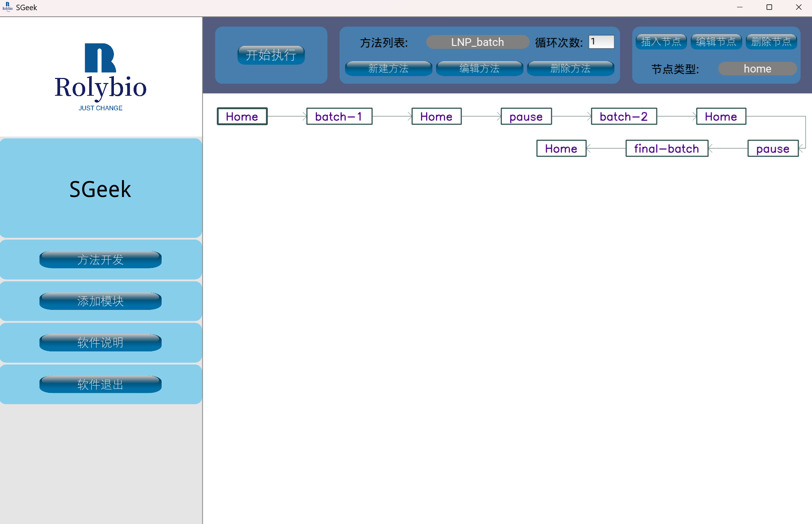
Task: Select the pause node on second row
Action: click(773, 148)
